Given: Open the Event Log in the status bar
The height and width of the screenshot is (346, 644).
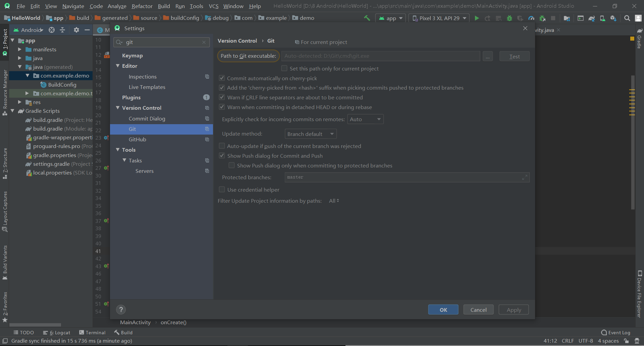Looking at the screenshot, I should pyautogui.click(x=616, y=333).
